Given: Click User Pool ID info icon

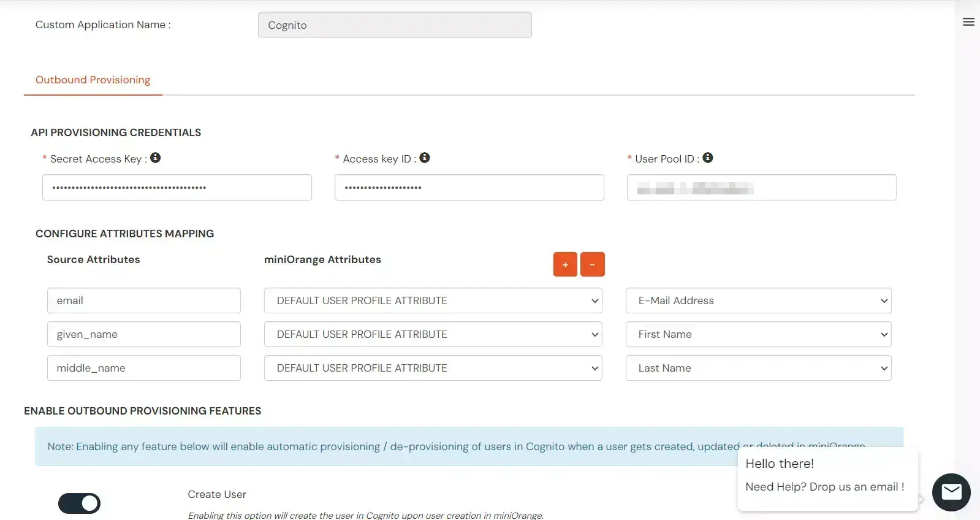Looking at the screenshot, I should tap(708, 158).
